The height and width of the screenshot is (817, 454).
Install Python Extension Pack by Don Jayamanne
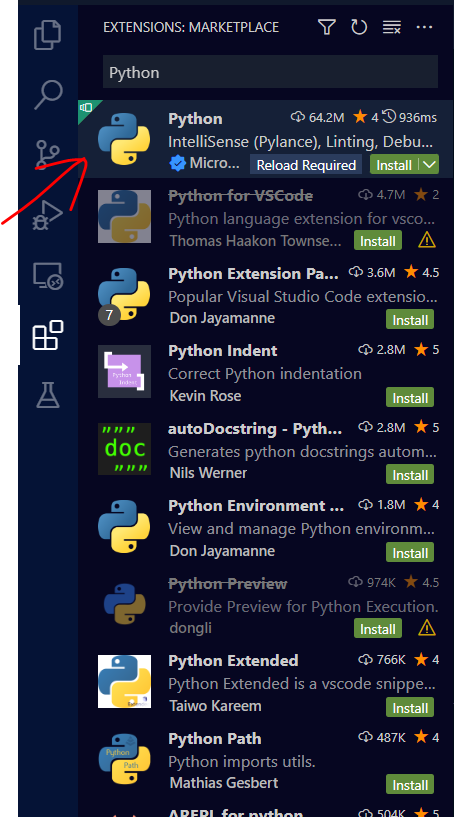[x=410, y=319]
